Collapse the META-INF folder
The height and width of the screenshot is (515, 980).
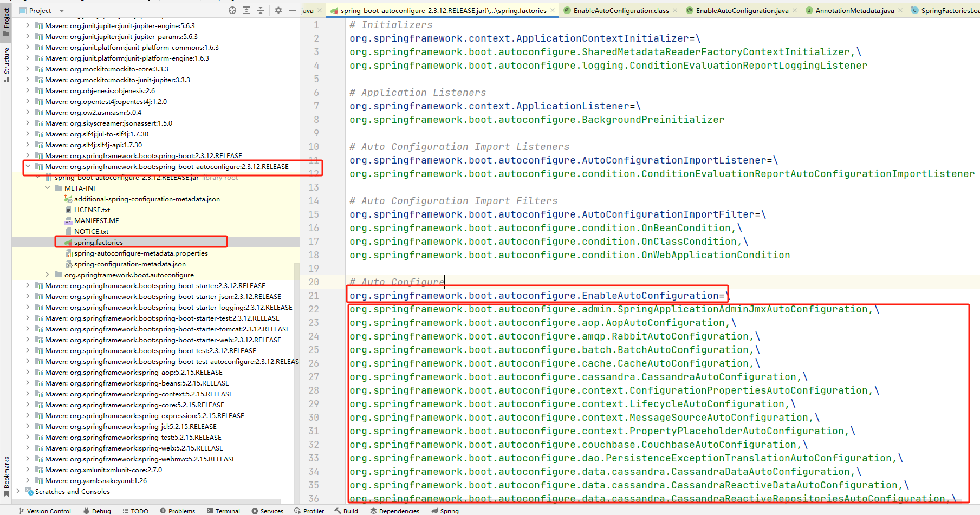tap(47, 188)
